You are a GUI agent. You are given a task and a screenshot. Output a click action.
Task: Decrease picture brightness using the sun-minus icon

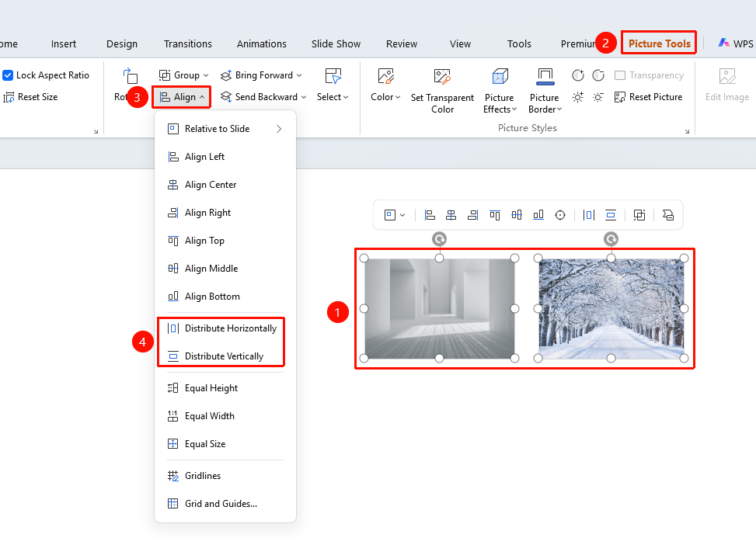(598, 97)
